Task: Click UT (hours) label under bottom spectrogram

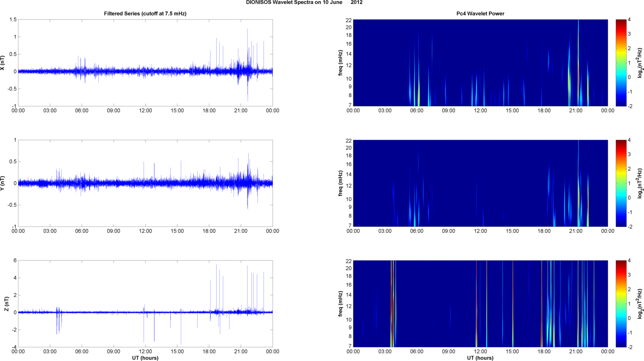Action: [480, 358]
